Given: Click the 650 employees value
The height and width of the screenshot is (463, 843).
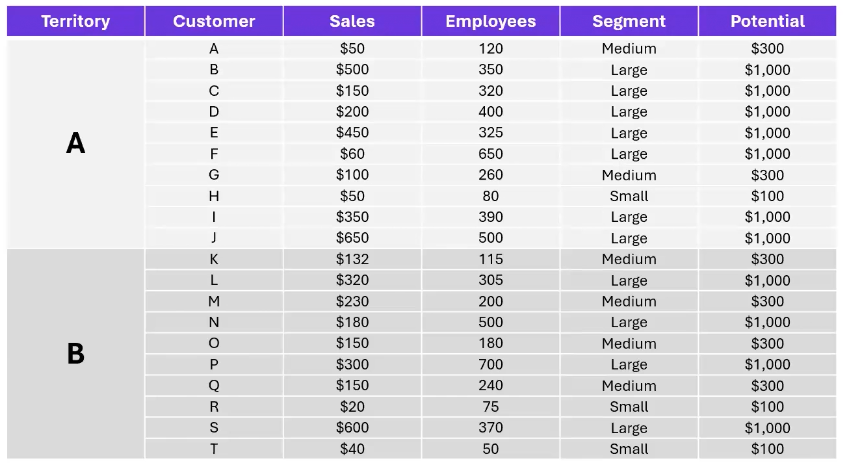Looking at the screenshot, I should click(490, 154).
